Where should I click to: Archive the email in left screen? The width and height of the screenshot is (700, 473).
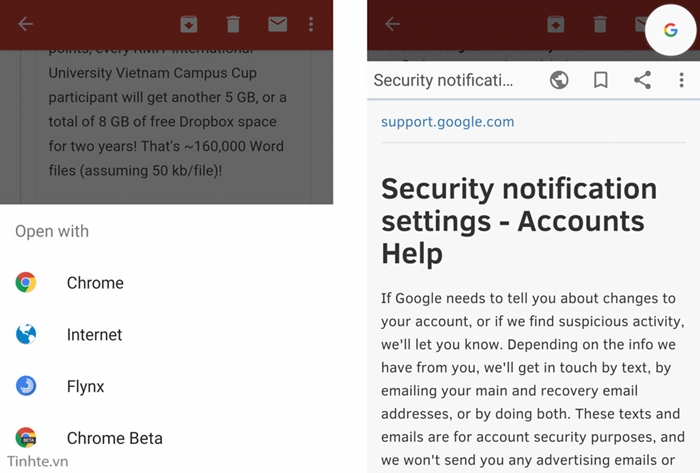(189, 24)
